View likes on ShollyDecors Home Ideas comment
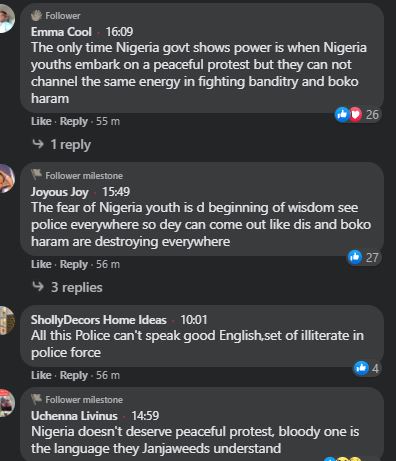396x461 pixels. 367,368
